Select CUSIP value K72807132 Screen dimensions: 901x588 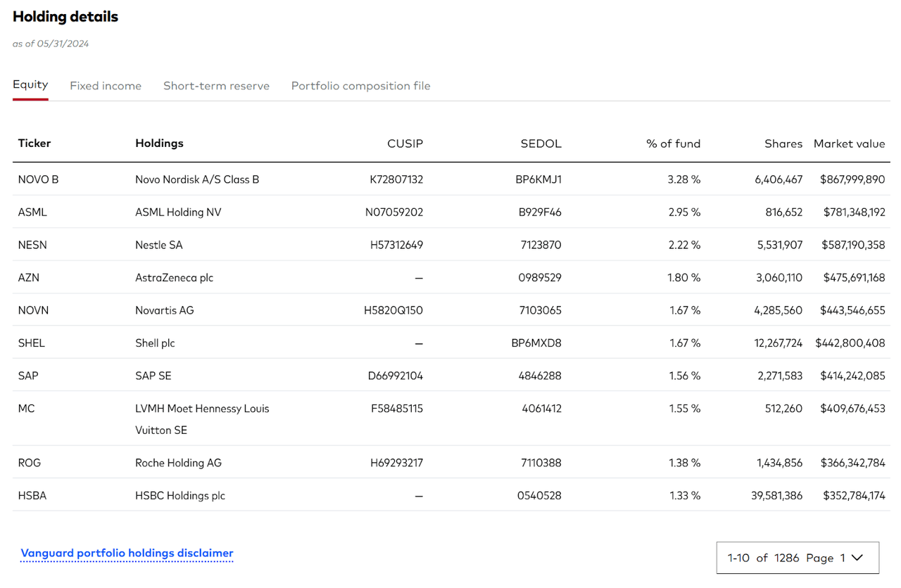click(396, 179)
